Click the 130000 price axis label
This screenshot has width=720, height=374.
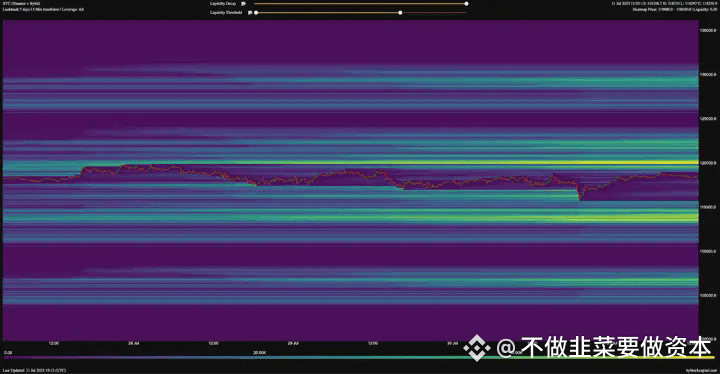(x=708, y=74)
